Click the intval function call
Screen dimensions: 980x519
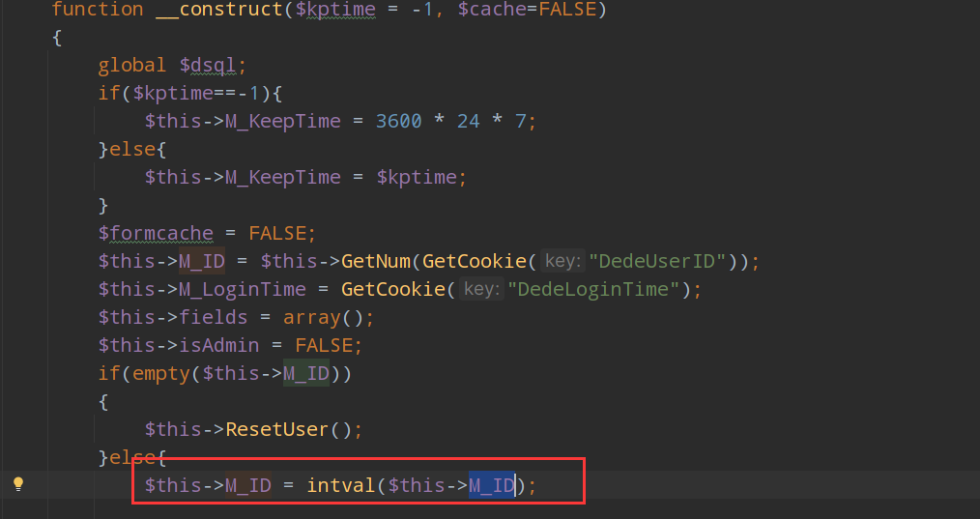(x=341, y=485)
